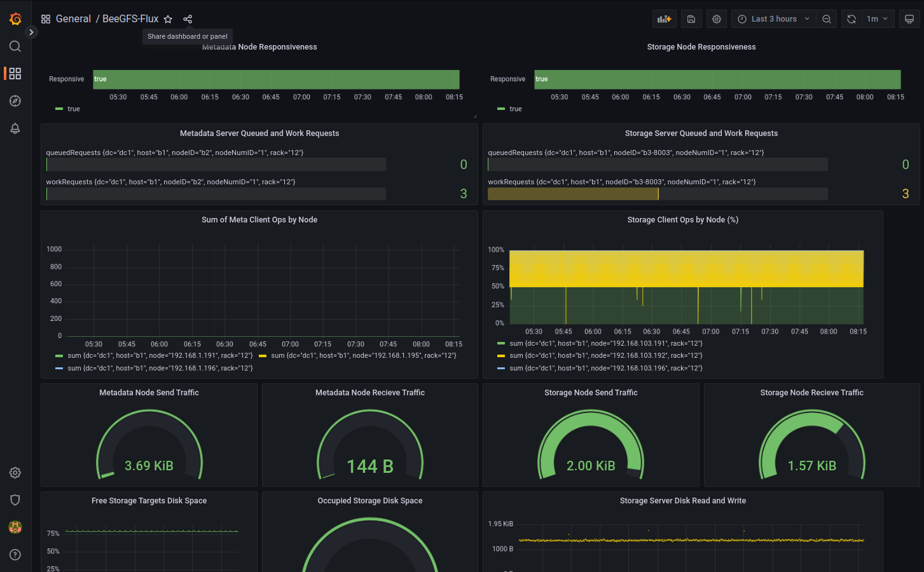Image resolution: width=924 pixels, height=572 pixels.
Task: Toggle the 192.168.1.191 meta series legend
Action: tap(160, 356)
